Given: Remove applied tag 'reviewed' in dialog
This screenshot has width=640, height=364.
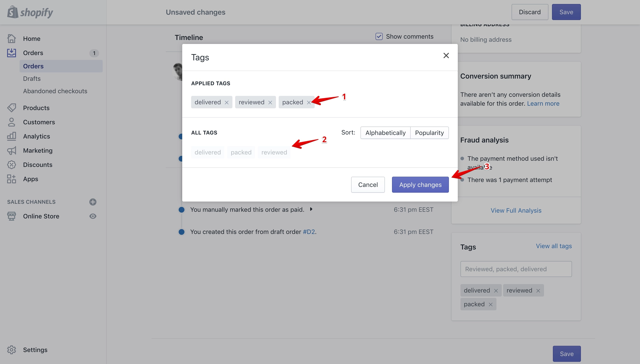Looking at the screenshot, I should tap(270, 103).
